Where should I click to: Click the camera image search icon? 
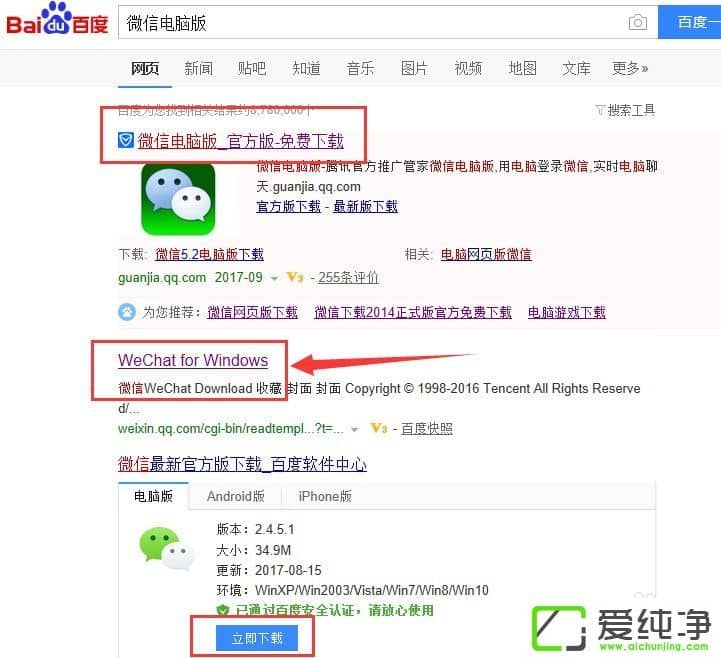[x=637, y=22]
